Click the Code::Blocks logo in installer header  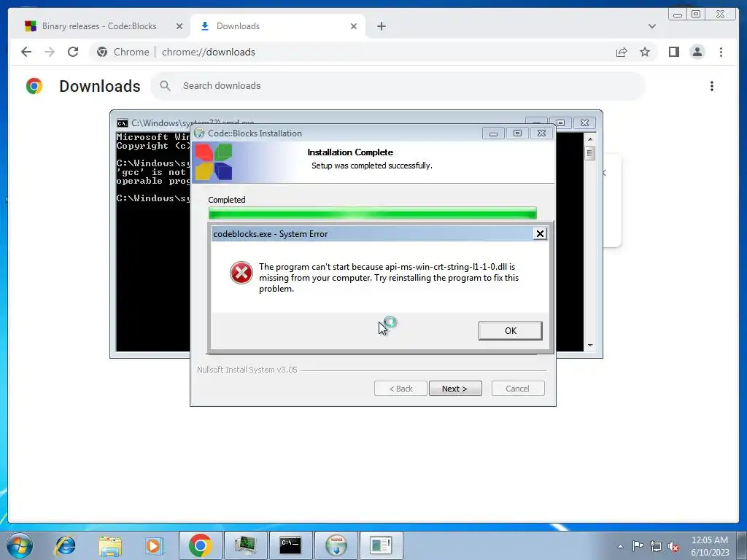click(214, 162)
